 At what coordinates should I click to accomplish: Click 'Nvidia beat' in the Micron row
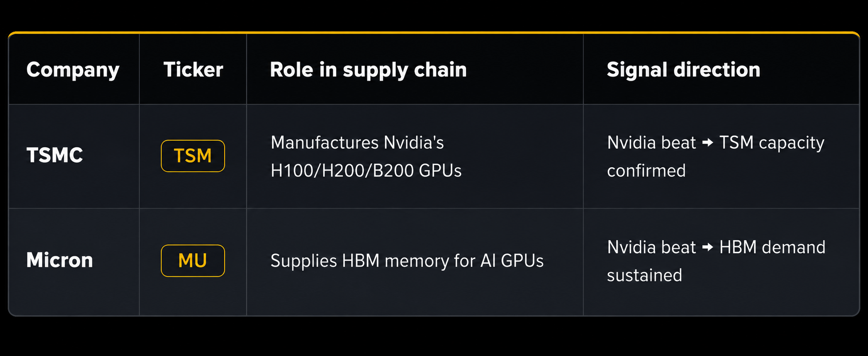pyautogui.click(x=651, y=247)
